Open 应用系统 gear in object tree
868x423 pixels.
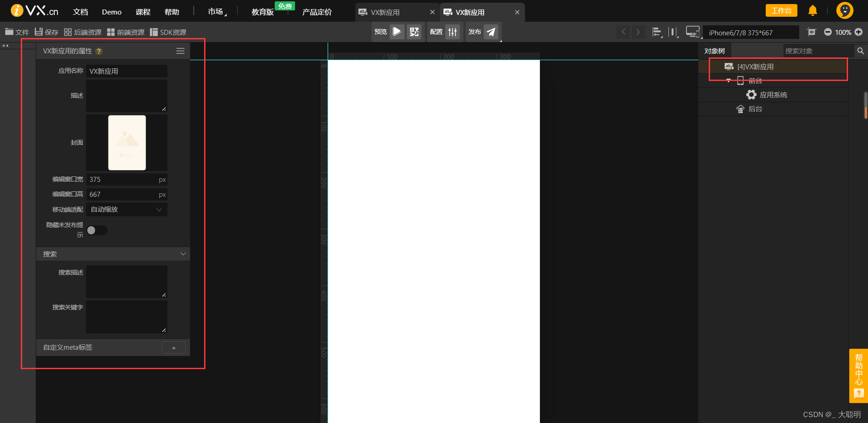point(751,95)
